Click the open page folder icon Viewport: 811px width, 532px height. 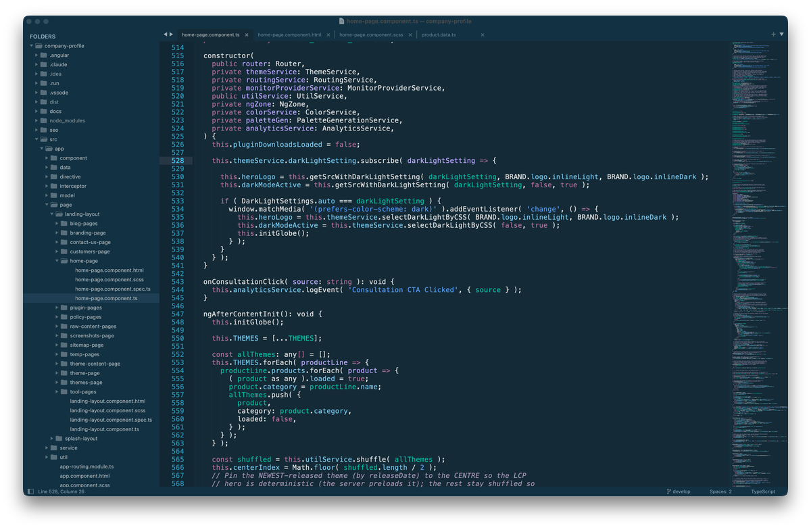(53, 205)
